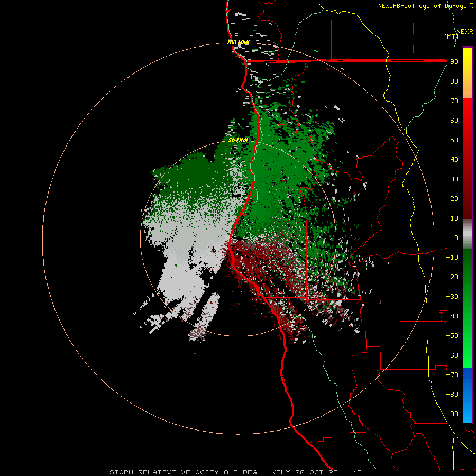Click the positive 90 value on the velocity scale

454,62
